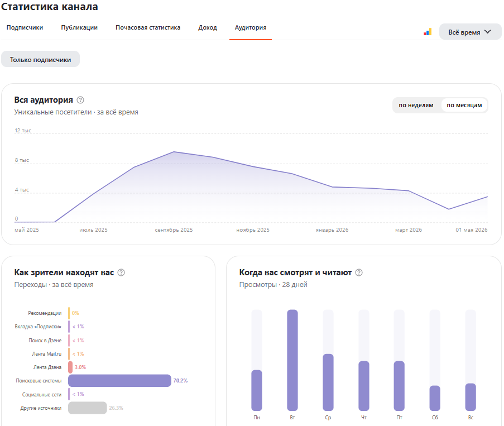Screen dimensions: 504x426
Task: Open the Всё время period dropdown
Action: (x=470, y=32)
